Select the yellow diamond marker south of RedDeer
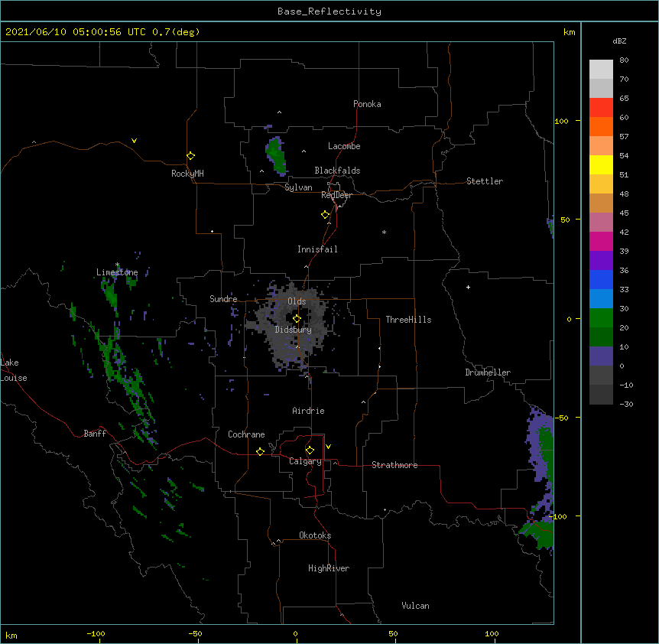Screen dimensions: 659x644 tap(326, 215)
